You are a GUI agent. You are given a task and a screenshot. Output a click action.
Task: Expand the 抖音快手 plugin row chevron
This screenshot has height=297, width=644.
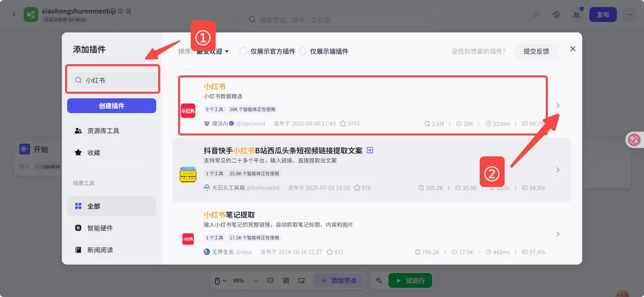pos(558,170)
